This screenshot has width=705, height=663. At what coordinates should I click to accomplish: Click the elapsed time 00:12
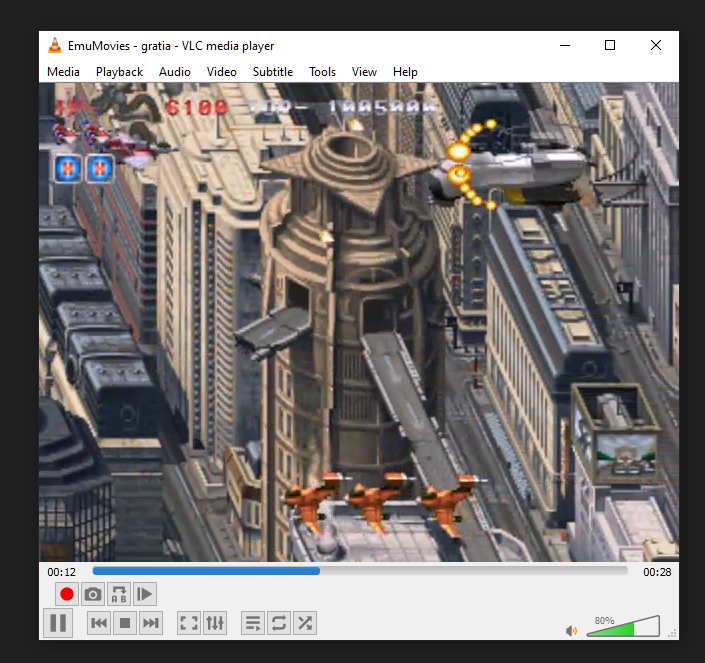pos(62,572)
